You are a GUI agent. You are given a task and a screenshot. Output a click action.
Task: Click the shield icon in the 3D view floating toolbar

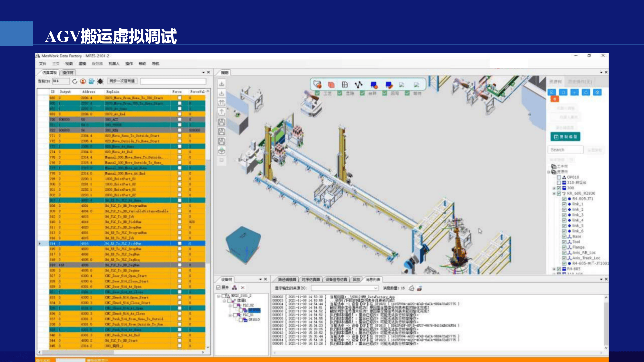(x=317, y=84)
